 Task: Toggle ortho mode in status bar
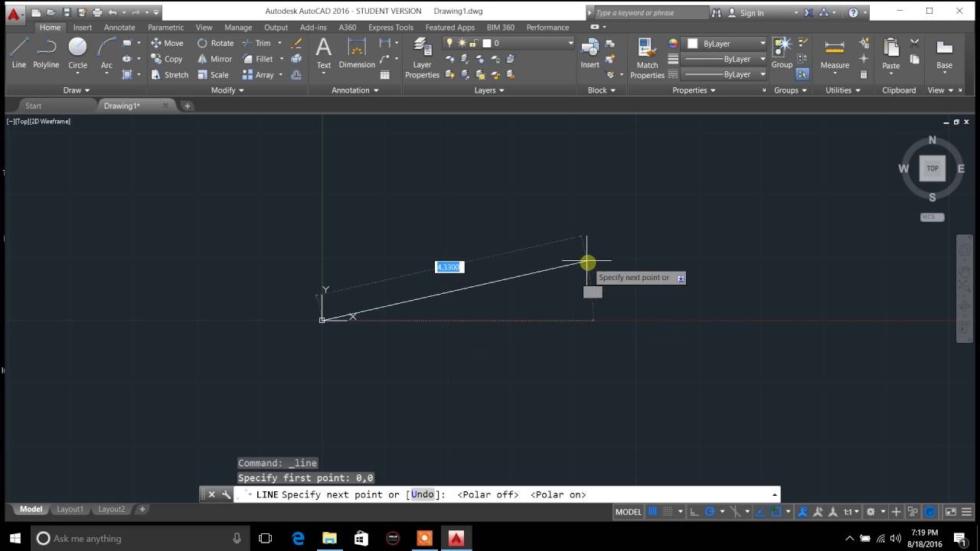[x=693, y=512]
